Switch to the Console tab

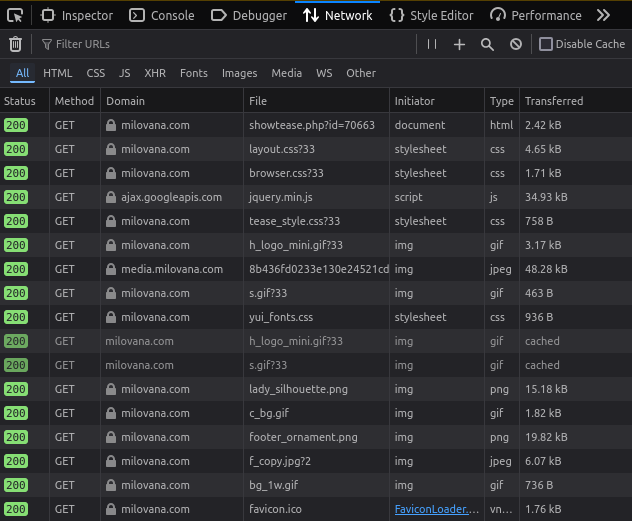pyautogui.click(x=162, y=16)
